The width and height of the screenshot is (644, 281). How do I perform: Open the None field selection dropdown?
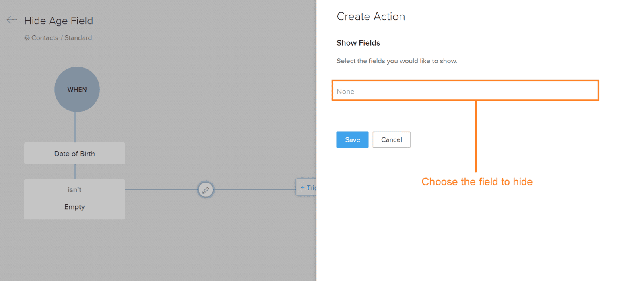465,91
